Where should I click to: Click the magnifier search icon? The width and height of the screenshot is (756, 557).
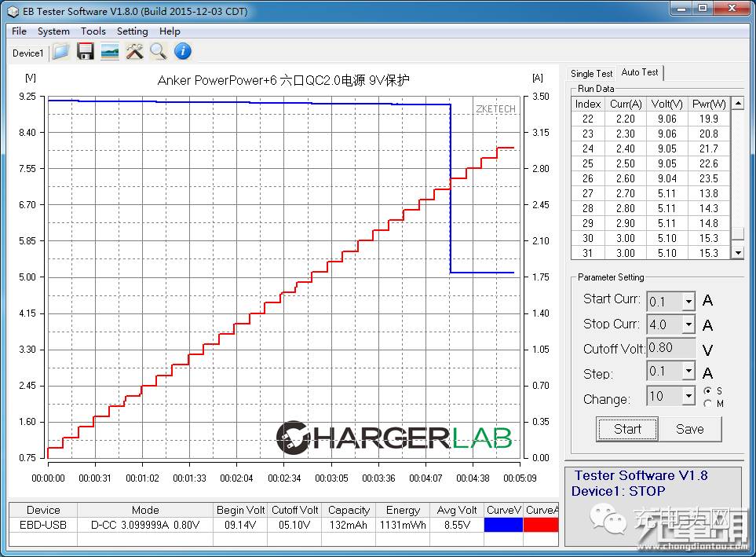click(158, 51)
